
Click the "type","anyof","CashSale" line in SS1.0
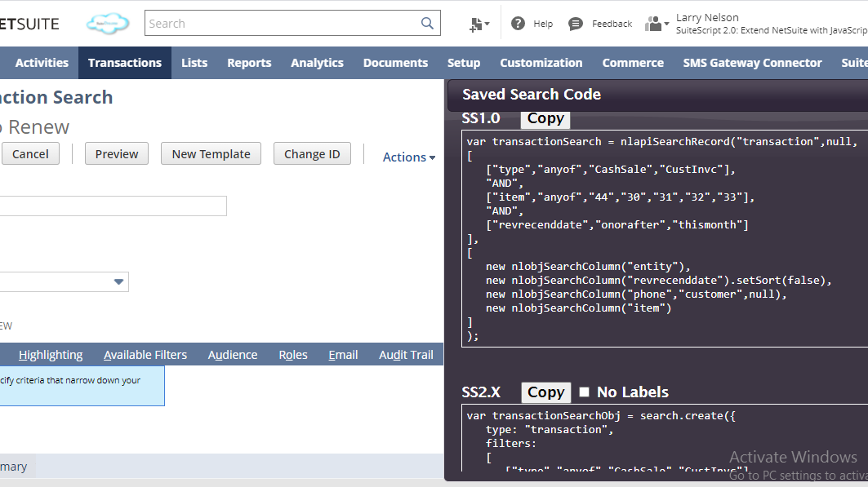point(611,170)
